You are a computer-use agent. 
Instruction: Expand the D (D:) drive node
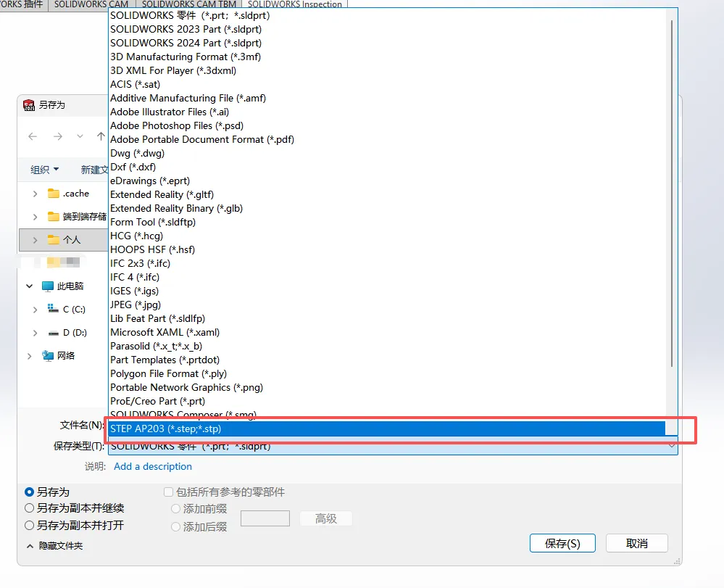35,333
